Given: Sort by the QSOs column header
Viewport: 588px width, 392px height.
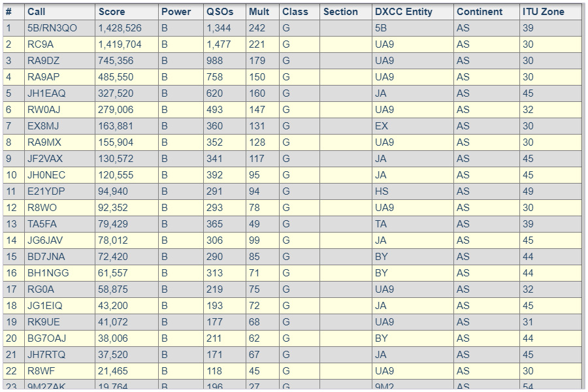Looking at the screenshot, I should [219, 12].
